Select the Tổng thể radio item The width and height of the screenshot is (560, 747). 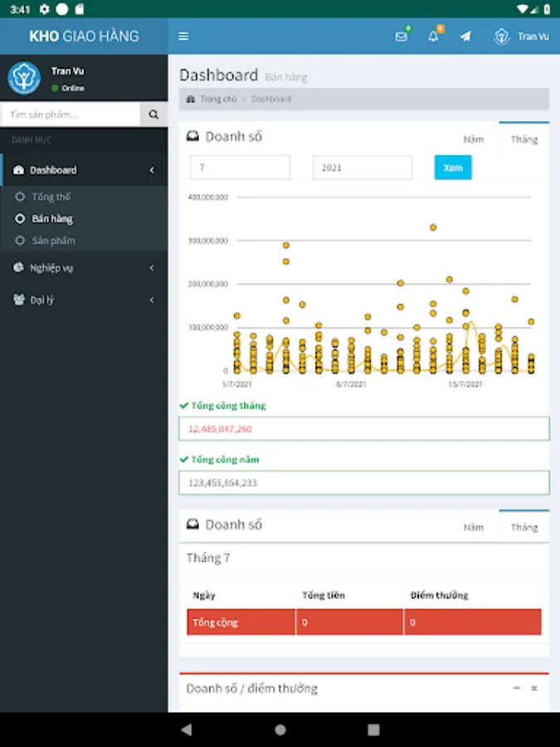(20, 197)
